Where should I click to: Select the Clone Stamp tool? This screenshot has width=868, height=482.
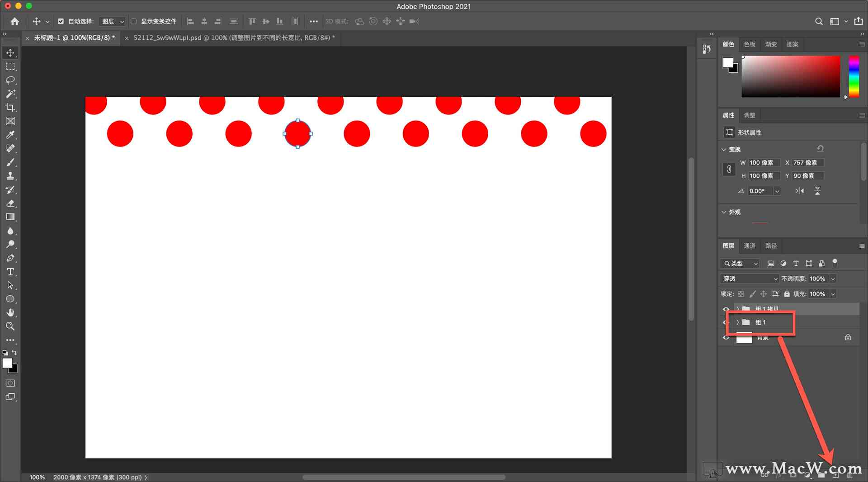coord(10,176)
